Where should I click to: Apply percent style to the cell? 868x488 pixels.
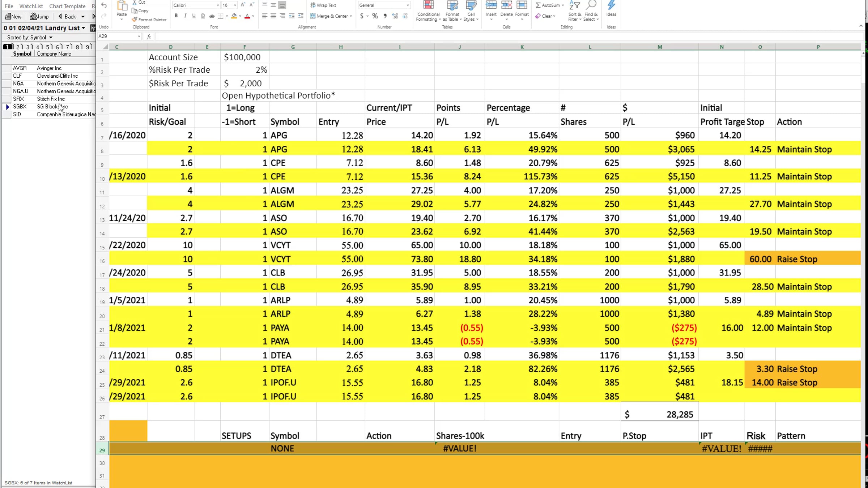(x=375, y=16)
